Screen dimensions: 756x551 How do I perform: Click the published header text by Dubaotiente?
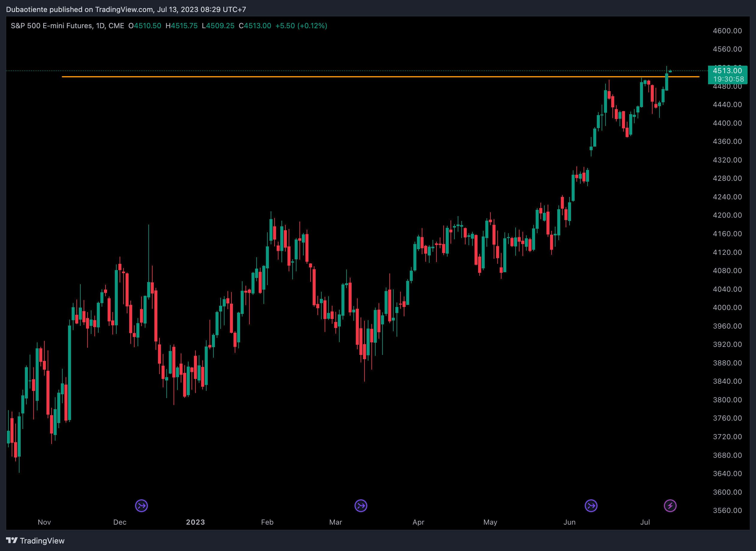(126, 9)
